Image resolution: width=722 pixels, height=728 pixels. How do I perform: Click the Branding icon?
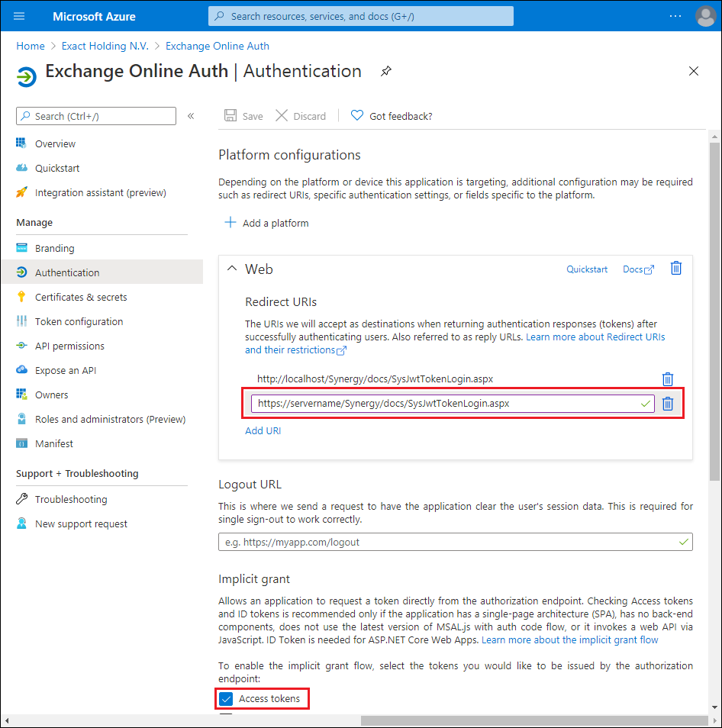(21, 248)
